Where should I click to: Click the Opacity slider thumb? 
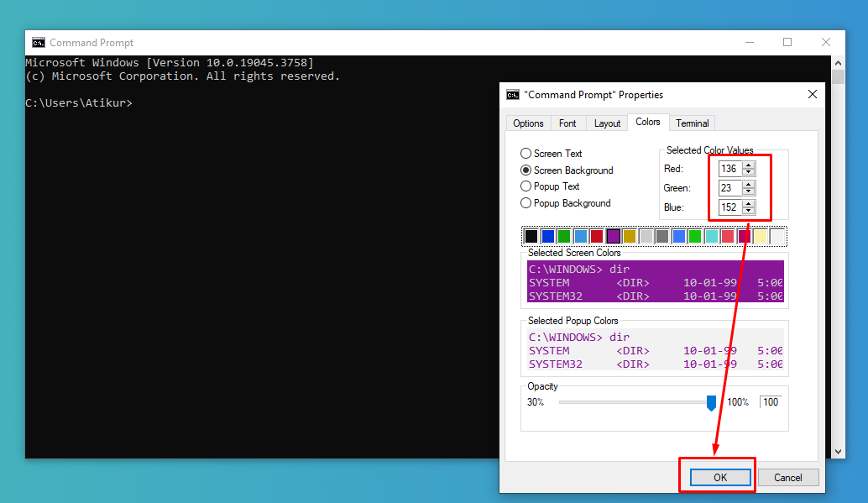[x=712, y=402]
